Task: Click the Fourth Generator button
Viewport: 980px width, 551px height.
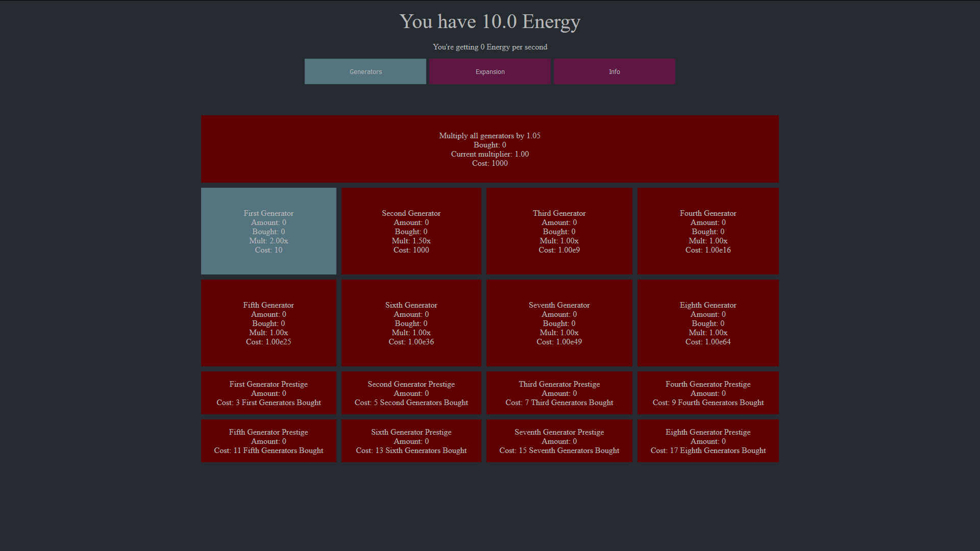Action: 708,231
